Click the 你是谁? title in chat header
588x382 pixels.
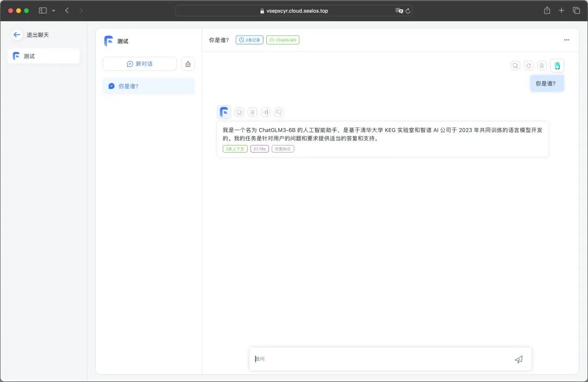pos(219,40)
